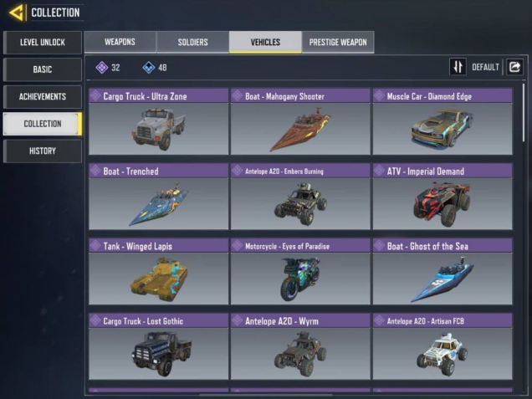Click the share export icon

point(514,67)
